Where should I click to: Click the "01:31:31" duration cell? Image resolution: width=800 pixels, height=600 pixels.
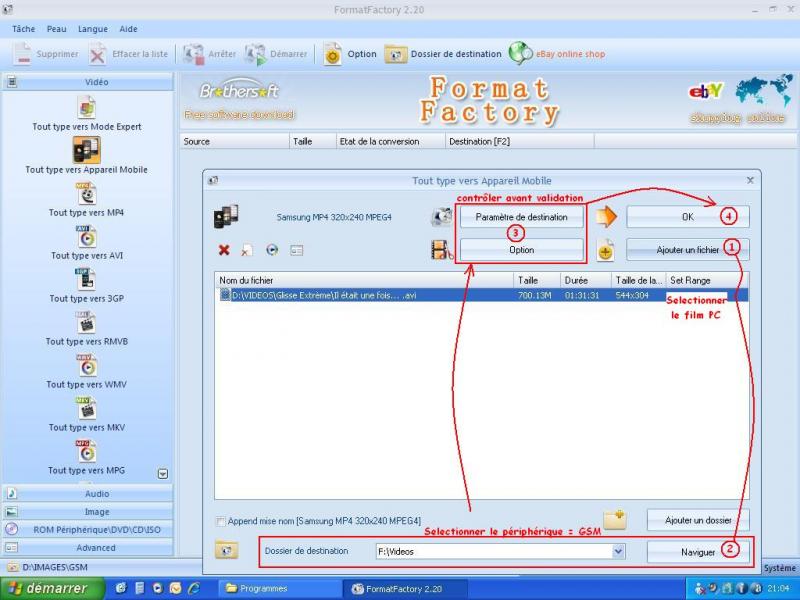[x=582, y=295]
